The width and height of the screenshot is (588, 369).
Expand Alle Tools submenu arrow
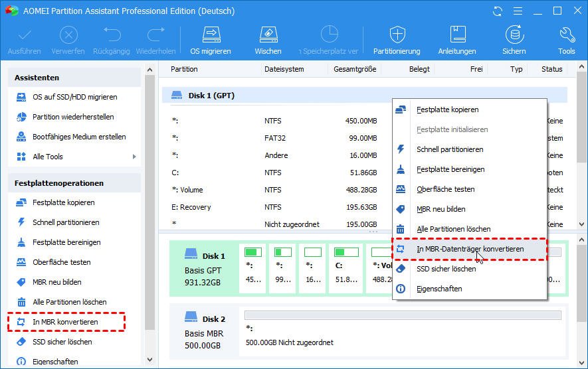134,157
